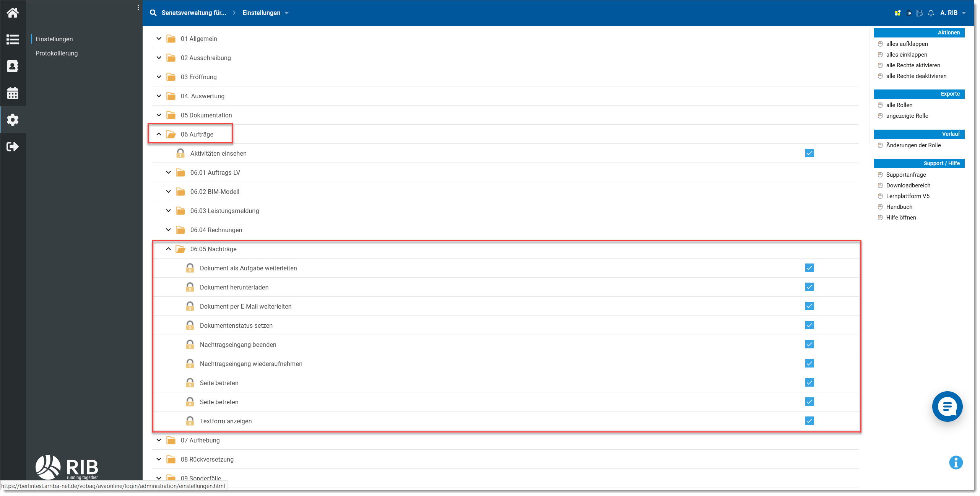Open the contacts icon in the sidebar
Screen dimensions: 980x496
tap(13, 66)
